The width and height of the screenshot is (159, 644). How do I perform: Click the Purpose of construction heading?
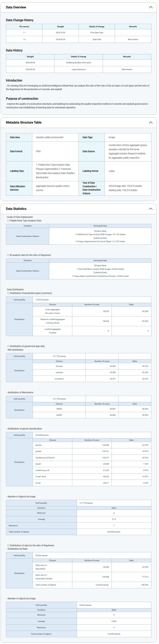[22, 99]
